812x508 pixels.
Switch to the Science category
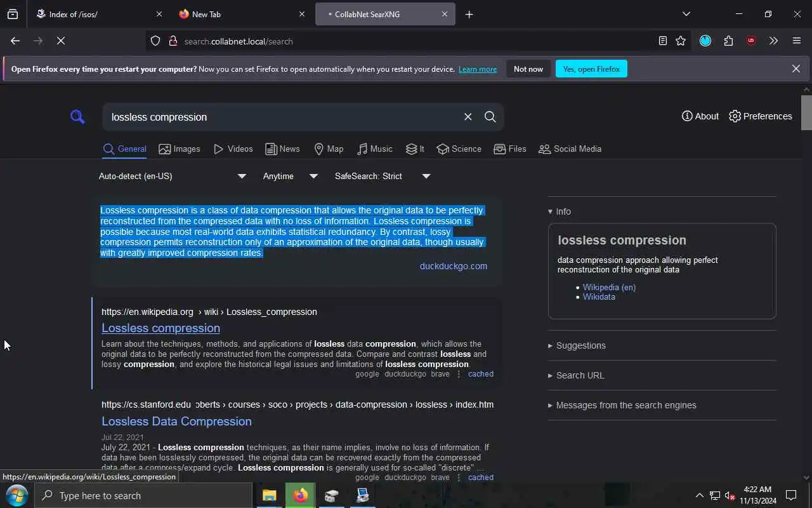[x=459, y=149]
